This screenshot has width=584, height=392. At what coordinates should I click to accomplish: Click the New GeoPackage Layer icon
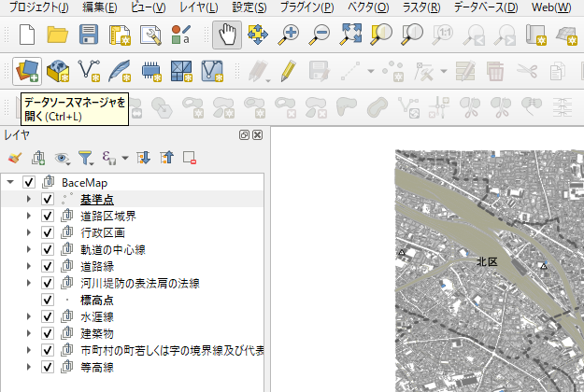(x=58, y=70)
